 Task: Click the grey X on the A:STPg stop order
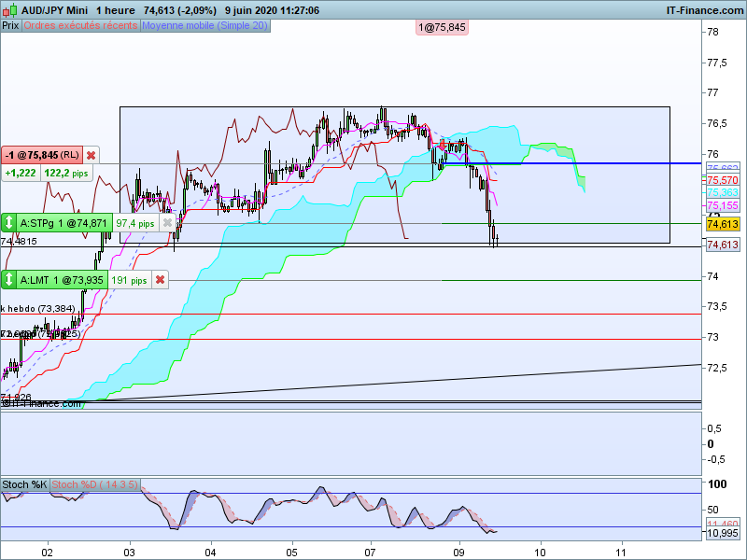(167, 223)
